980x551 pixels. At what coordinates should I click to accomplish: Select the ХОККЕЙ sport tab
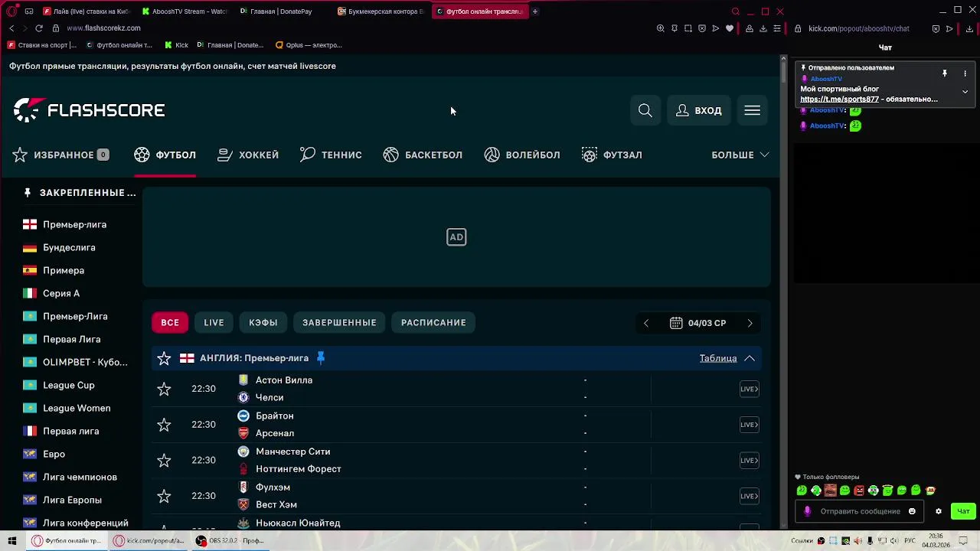point(248,155)
